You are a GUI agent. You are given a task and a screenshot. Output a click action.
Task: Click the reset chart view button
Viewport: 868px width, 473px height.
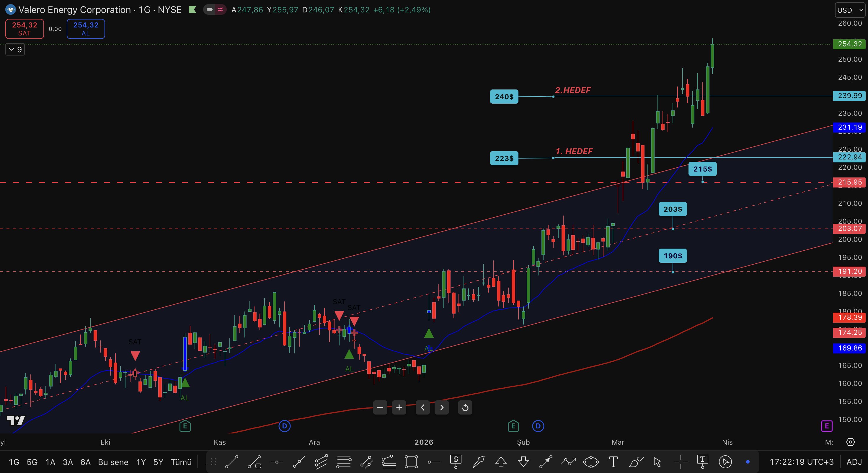(x=465, y=408)
